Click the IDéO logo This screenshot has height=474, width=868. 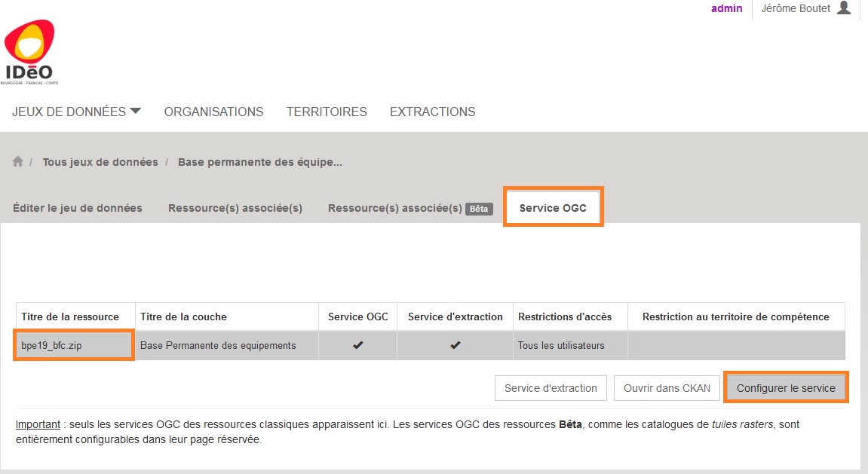click(30, 52)
